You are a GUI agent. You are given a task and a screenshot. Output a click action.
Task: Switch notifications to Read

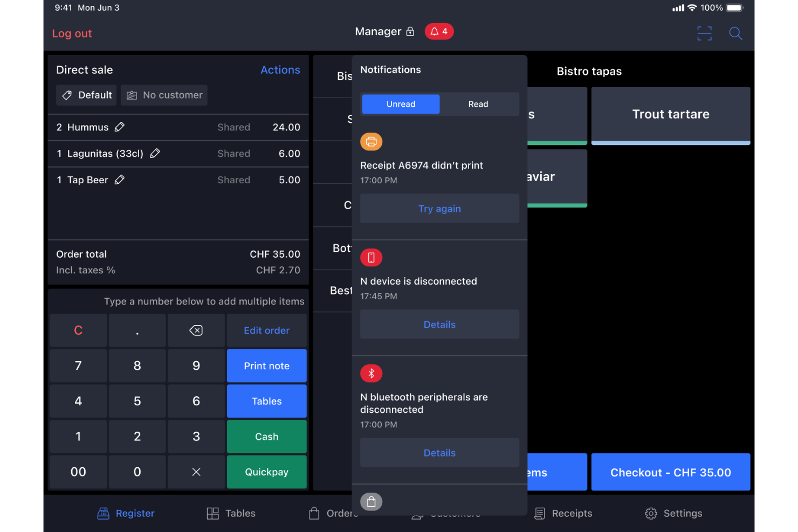click(x=478, y=104)
